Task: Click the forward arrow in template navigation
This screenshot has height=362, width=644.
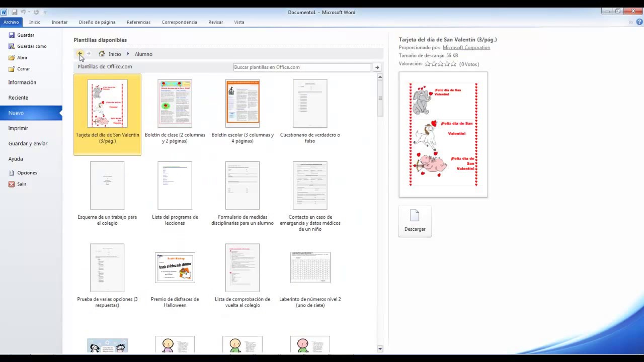Action: pos(89,54)
